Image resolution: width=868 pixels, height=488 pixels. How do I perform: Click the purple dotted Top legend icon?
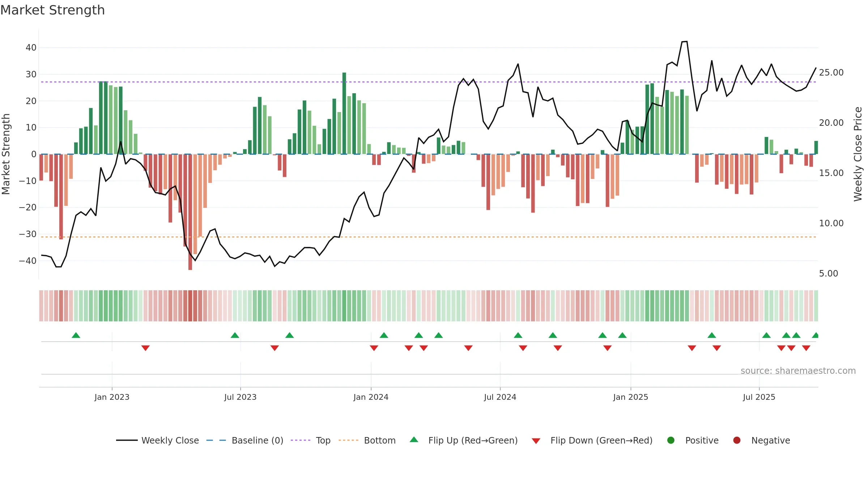tap(301, 440)
